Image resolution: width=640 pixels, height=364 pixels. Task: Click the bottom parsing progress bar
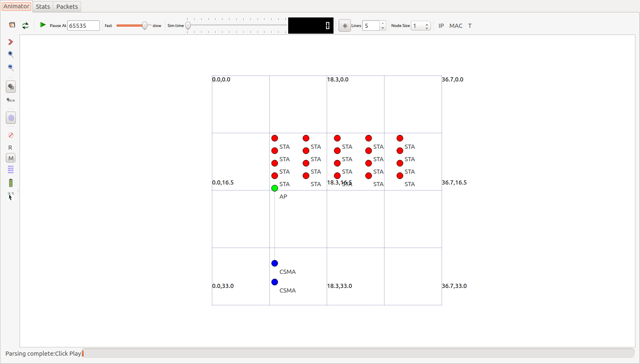click(358, 353)
